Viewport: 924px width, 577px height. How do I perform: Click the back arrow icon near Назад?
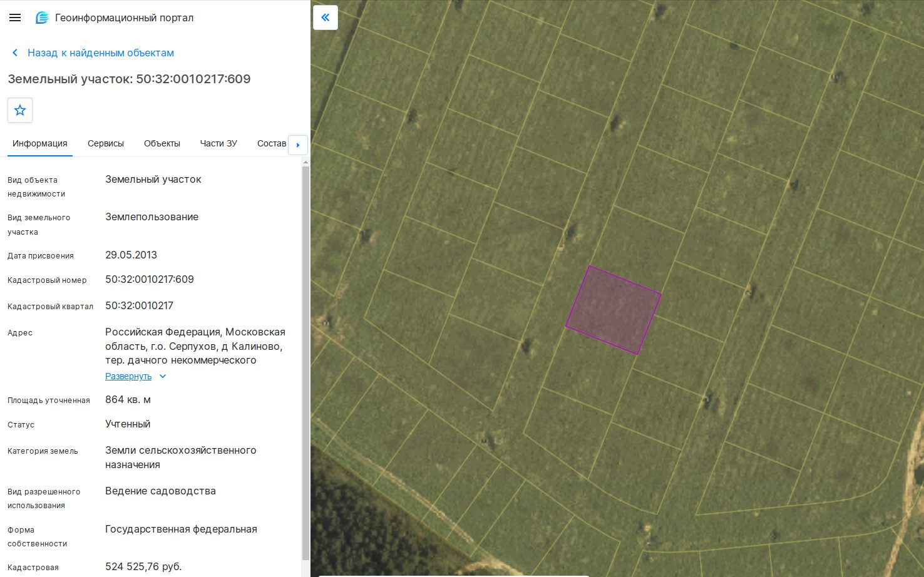click(x=15, y=53)
